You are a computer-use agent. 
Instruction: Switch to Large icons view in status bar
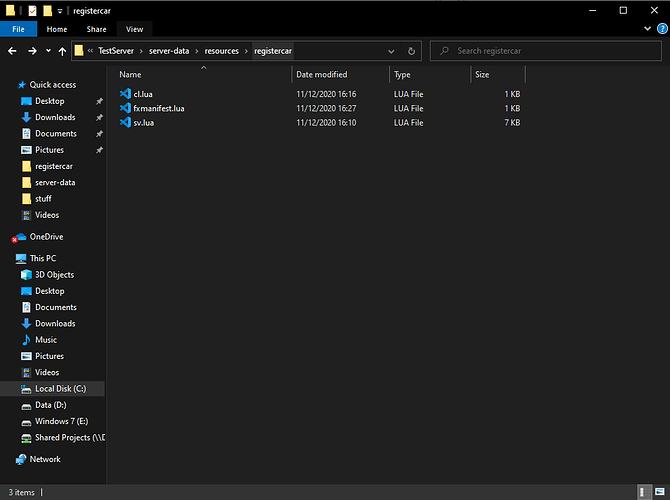tap(660, 491)
